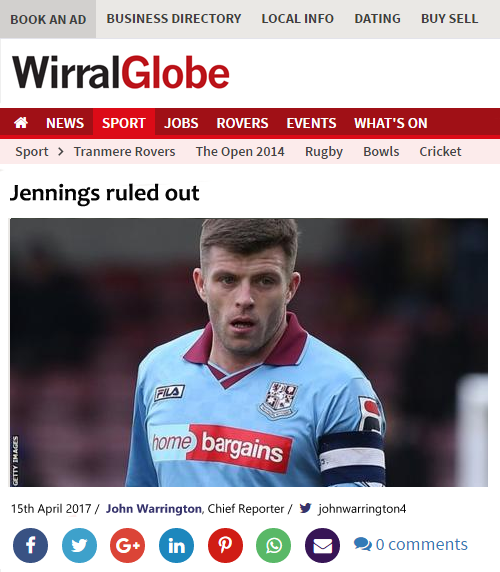Share the article on Facebook
The width and height of the screenshot is (500, 572).
(30, 545)
